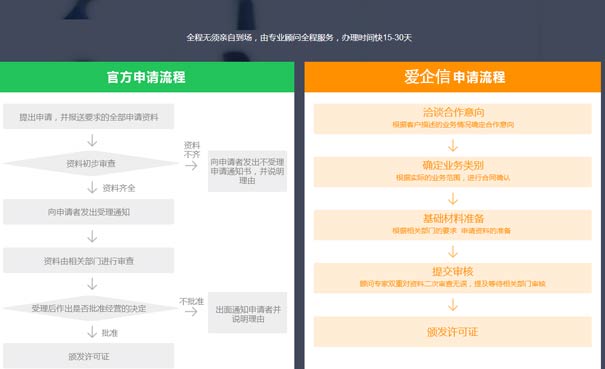Click the orange arrow below 洽谈合作意向
This screenshot has height=369, width=605.
tap(453, 146)
